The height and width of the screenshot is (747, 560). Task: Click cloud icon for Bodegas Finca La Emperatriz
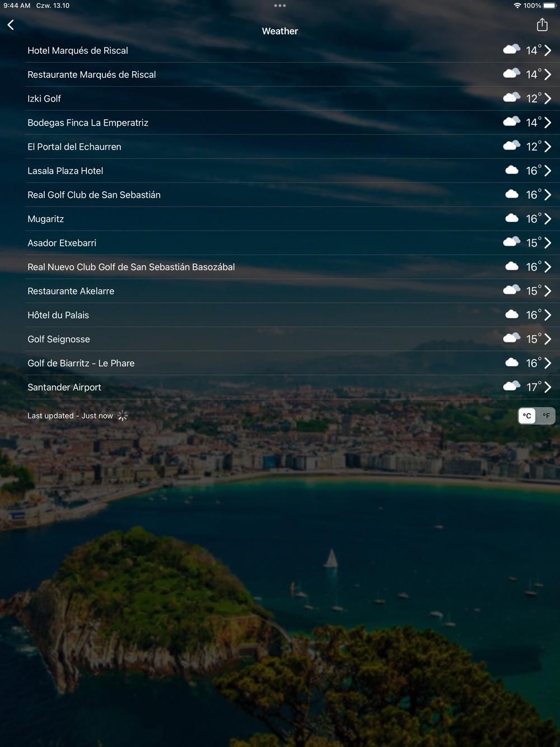coord(512,122)
